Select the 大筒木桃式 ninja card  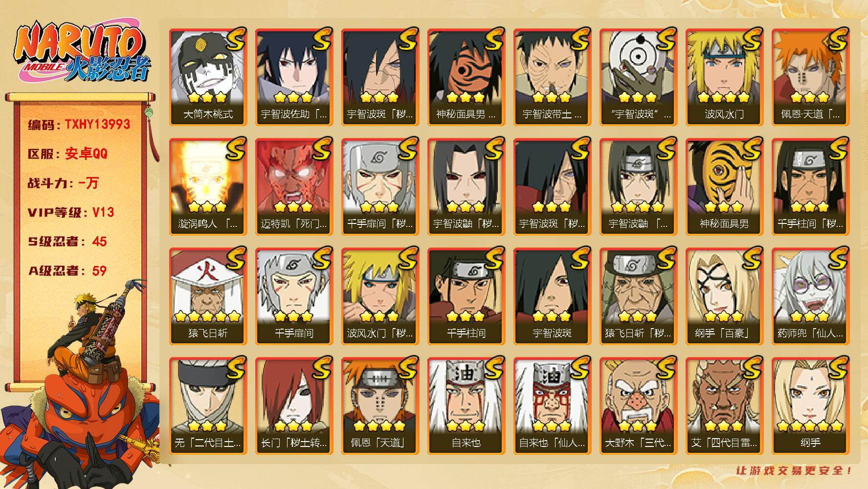(208, 77)
